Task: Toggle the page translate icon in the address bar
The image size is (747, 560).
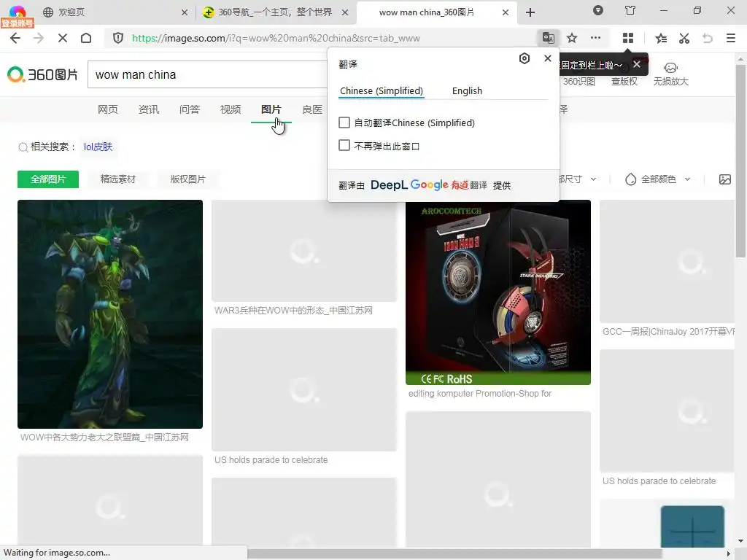Action: (549, 38)
